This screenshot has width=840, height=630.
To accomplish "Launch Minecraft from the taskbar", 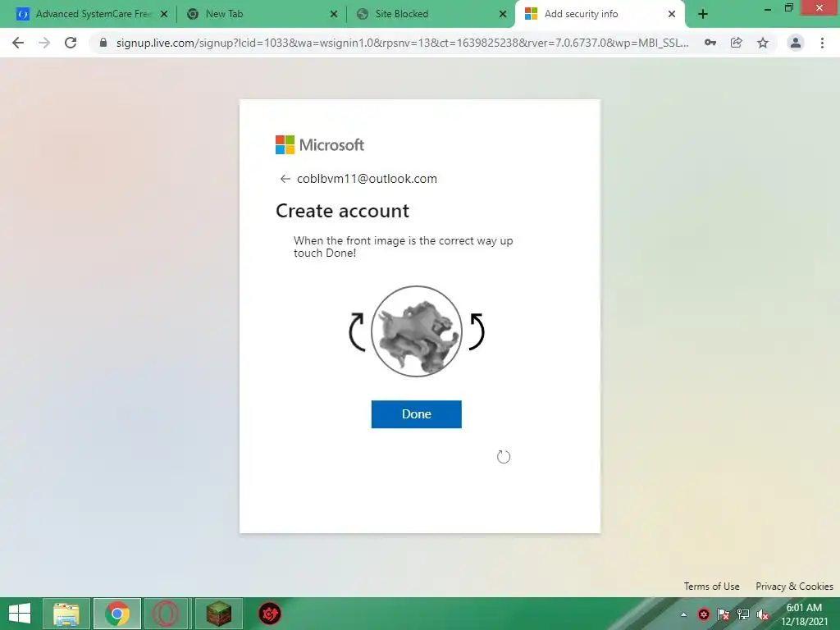I will tap(218, 614).
